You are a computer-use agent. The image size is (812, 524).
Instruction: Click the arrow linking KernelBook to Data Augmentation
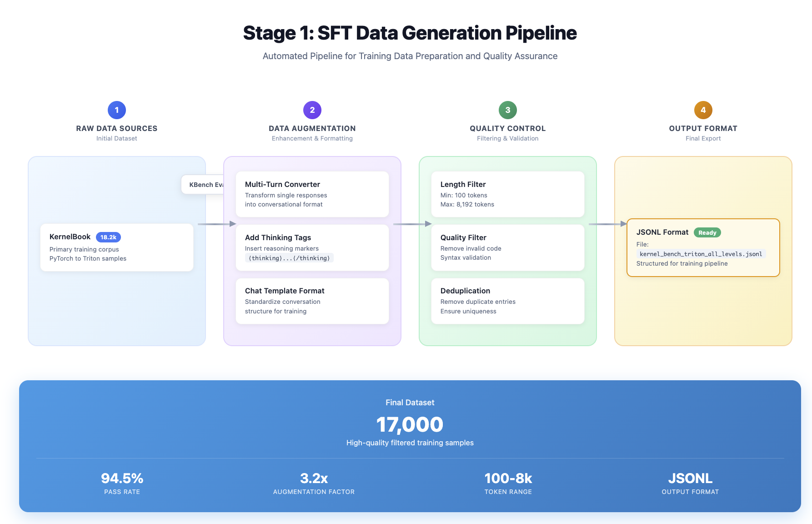click(x=214, y=224)
